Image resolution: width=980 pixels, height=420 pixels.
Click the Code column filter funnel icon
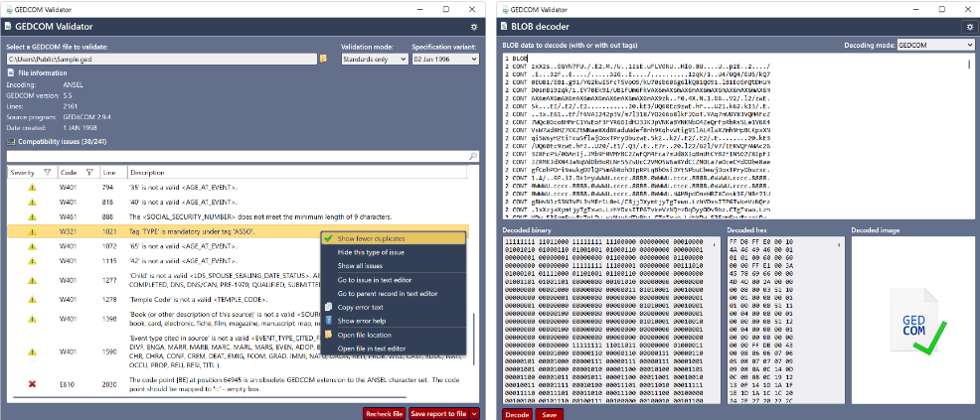coord(87,173)
